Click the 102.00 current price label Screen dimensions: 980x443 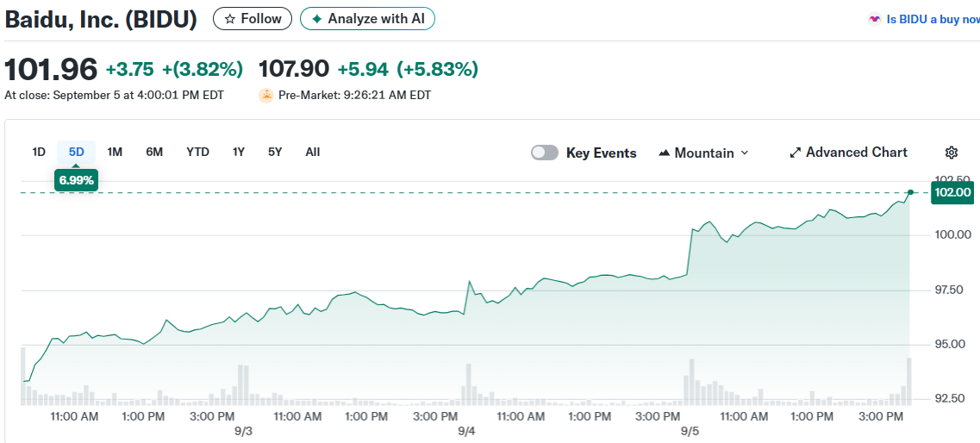[x=952, y=192]
